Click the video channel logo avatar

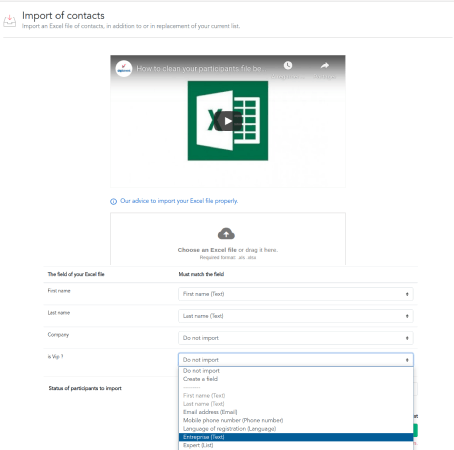click(x=124, y=69)
